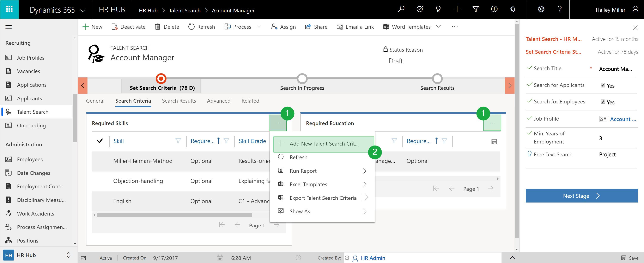The height and width of the screenshot is (263, 644).
Task: Select the Set Search Criteria stage marker
Action: coord(161,79)
